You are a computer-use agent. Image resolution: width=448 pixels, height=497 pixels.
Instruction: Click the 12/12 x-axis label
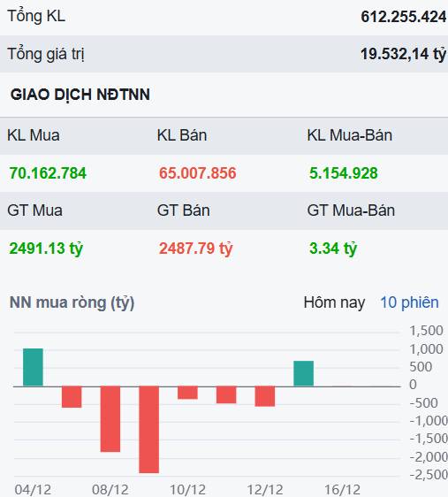point(265,489)
